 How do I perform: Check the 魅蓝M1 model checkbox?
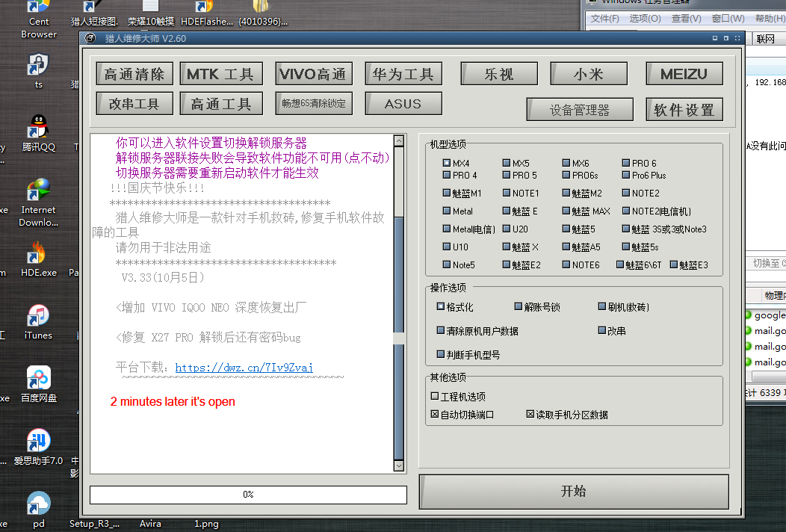447,193
